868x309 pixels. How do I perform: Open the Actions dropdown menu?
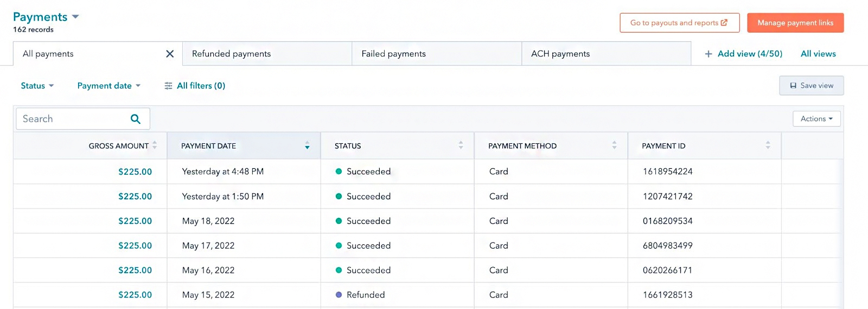point(816,119)
